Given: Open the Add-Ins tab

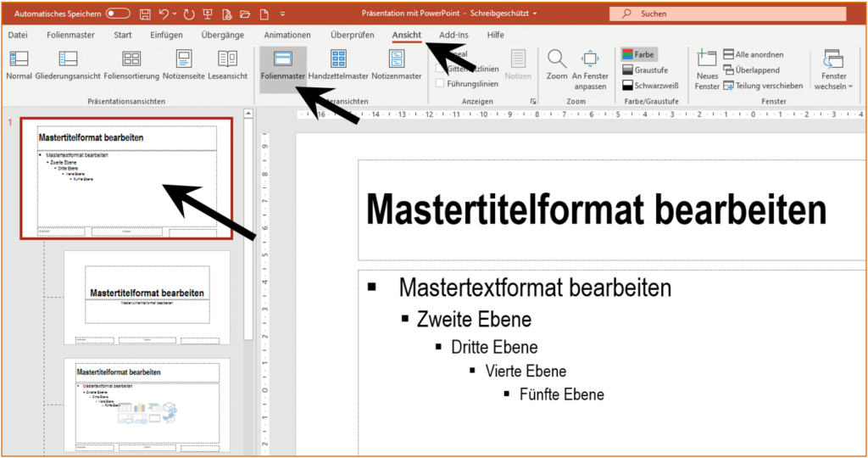Looking at the screenshot, I should coord(453,35).
